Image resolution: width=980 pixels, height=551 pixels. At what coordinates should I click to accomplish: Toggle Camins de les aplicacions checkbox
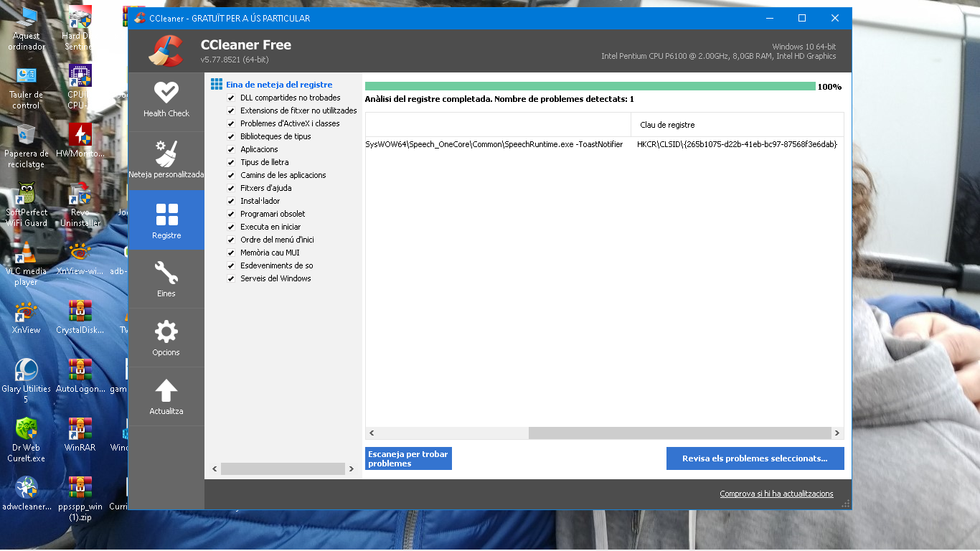[x=231, y=175]
